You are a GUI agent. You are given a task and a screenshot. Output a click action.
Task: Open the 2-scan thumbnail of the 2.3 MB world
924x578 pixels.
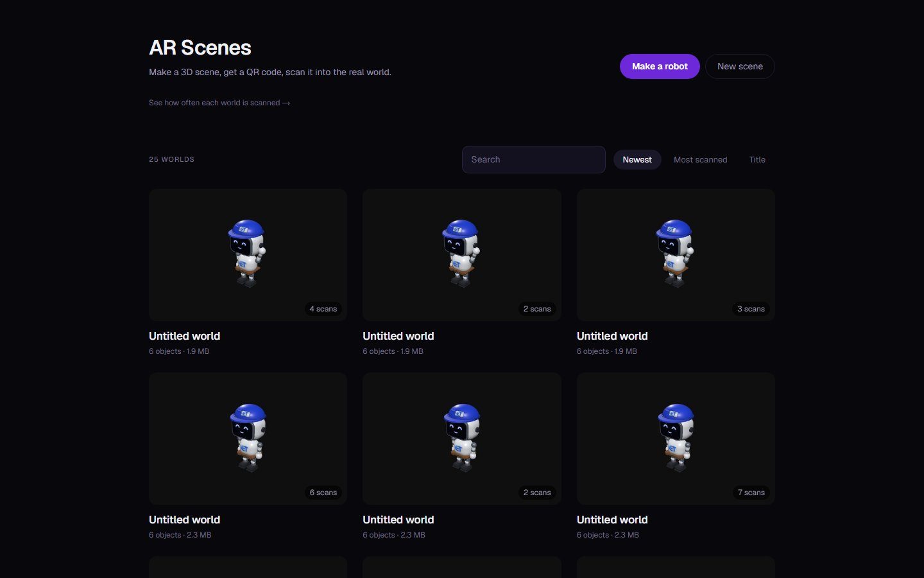pos(462,439)
